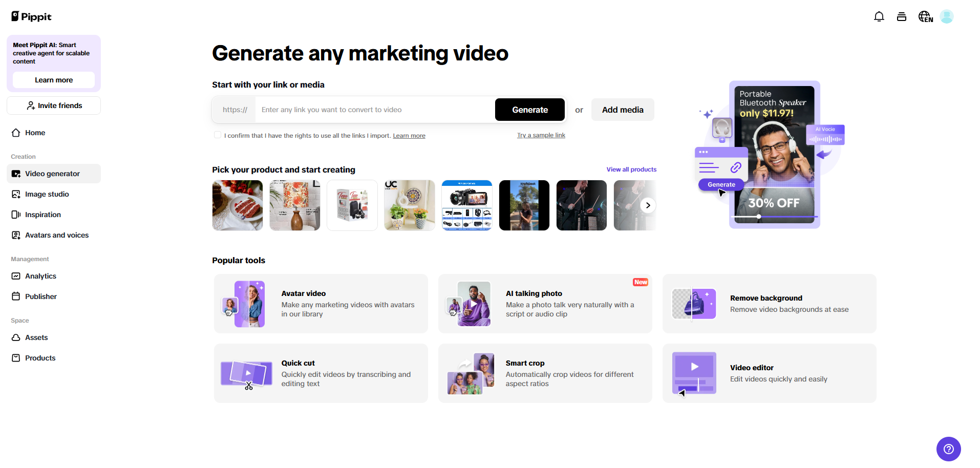The height and width of the screenshot is (468, 980).
Task: Open Analytics page
Action: click(x=54, y=276)
